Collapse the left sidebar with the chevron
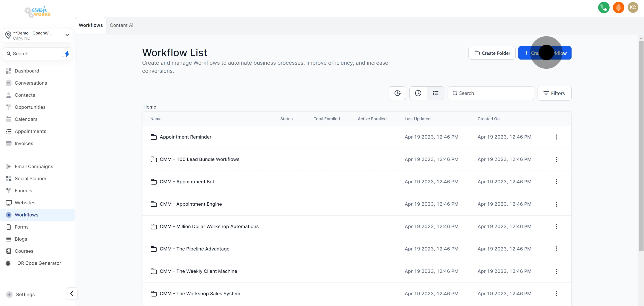 (x=71, y=293)
